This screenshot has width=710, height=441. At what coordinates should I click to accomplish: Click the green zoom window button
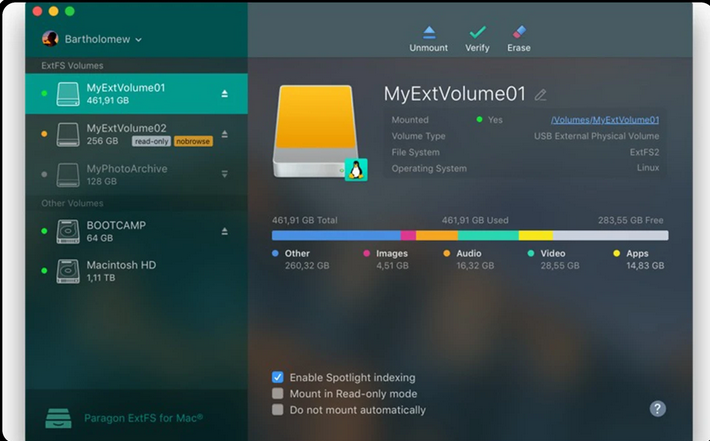[70, 11]
